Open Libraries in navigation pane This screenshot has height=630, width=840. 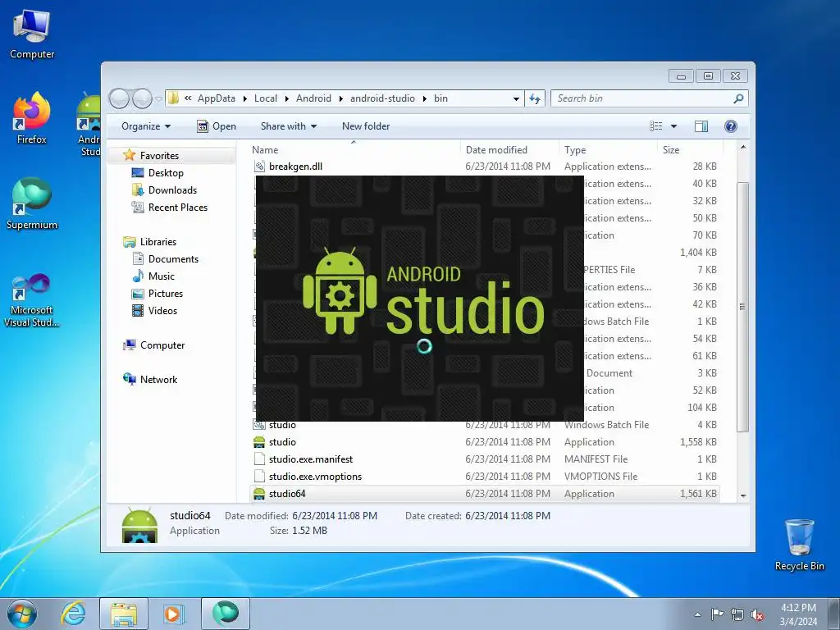tap(158, 242)
